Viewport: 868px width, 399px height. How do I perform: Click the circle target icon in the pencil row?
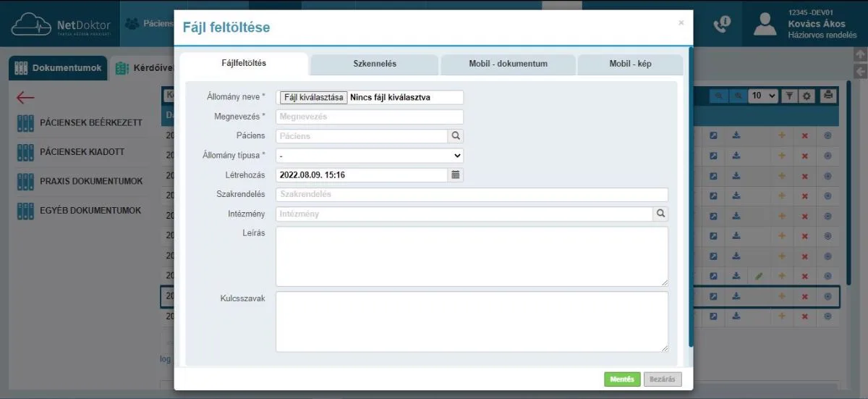point(827,276)
